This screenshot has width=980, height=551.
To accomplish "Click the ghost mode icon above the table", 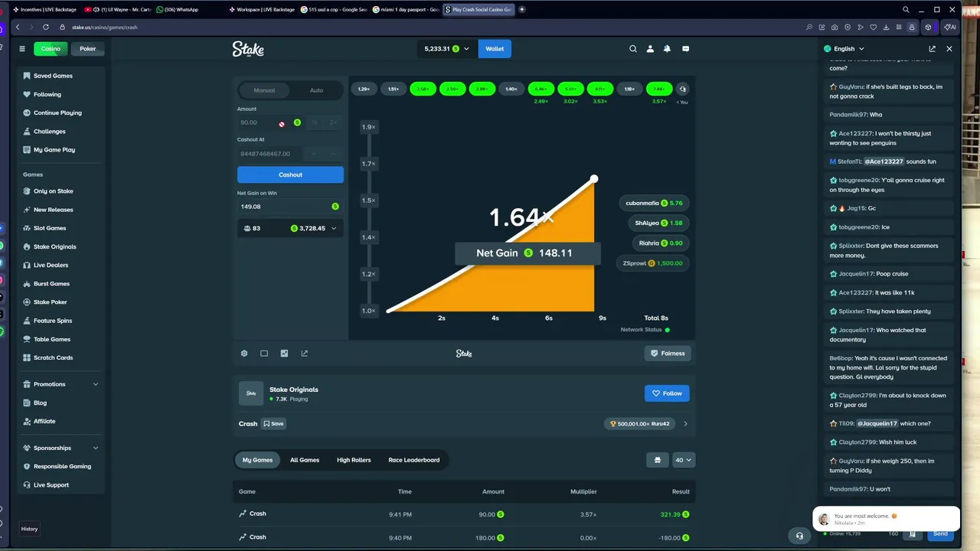I will tap(657, 460).
